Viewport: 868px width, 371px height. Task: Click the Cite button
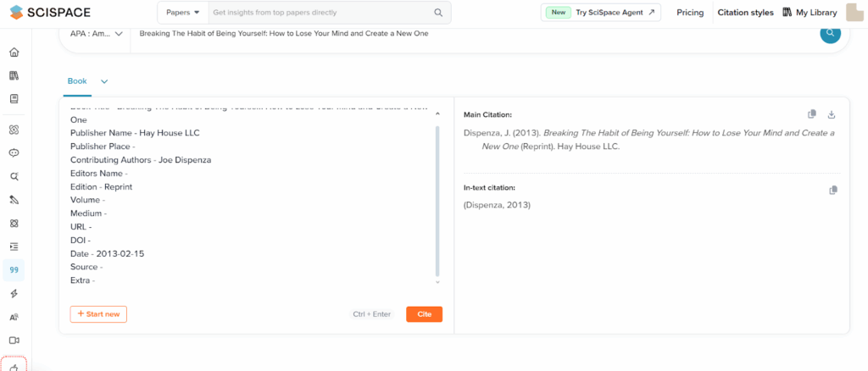[424, 314]
